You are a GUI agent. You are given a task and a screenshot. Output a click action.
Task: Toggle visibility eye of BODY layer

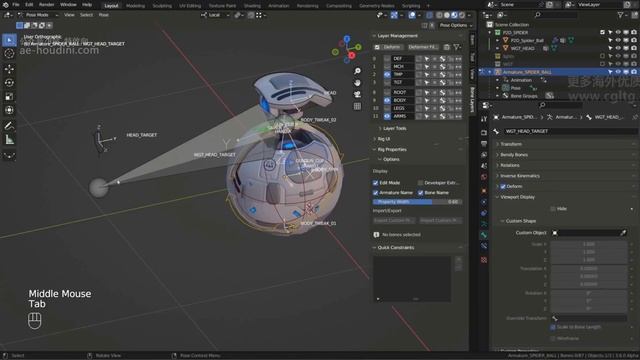click(x=387, y=100)
